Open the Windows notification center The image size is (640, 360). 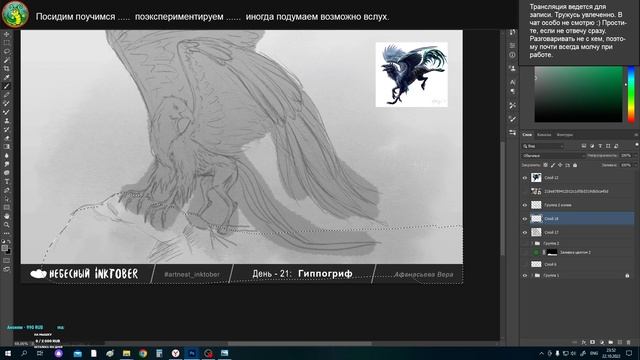click(629, 353)
